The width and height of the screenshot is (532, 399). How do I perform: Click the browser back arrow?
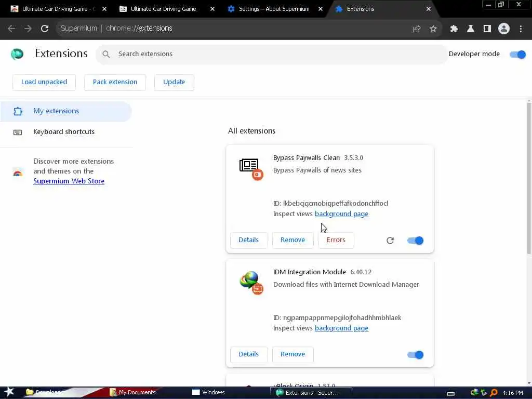coord(11,29)
